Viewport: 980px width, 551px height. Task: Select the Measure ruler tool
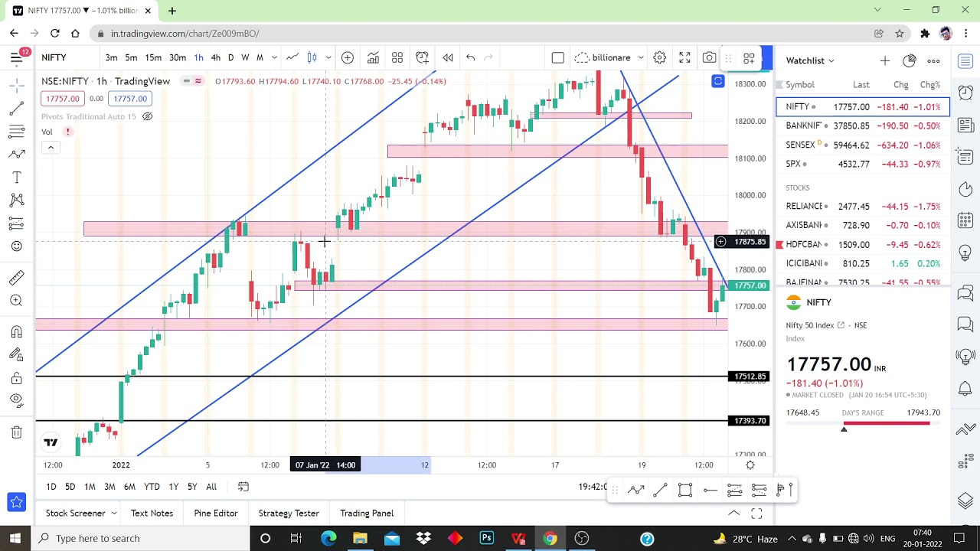pos(16,277)
